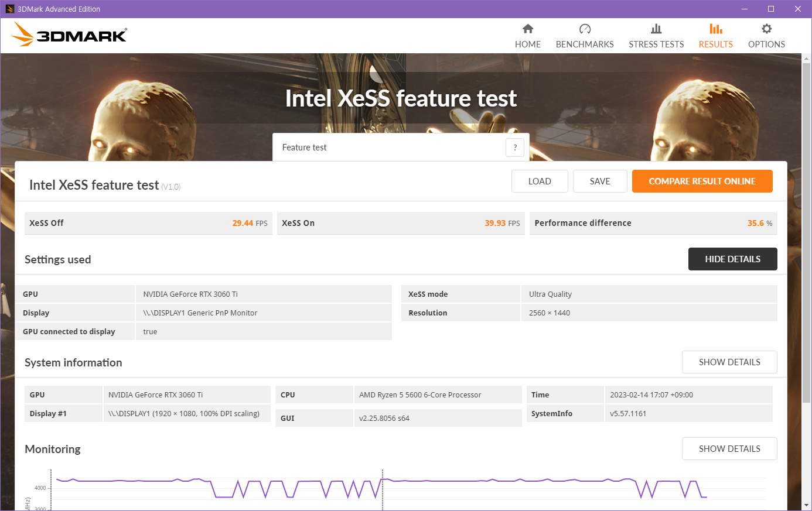The image size is (812, 511).
Task: Collapse settings with HIDE DETAILS
Action: click(733, 259)
